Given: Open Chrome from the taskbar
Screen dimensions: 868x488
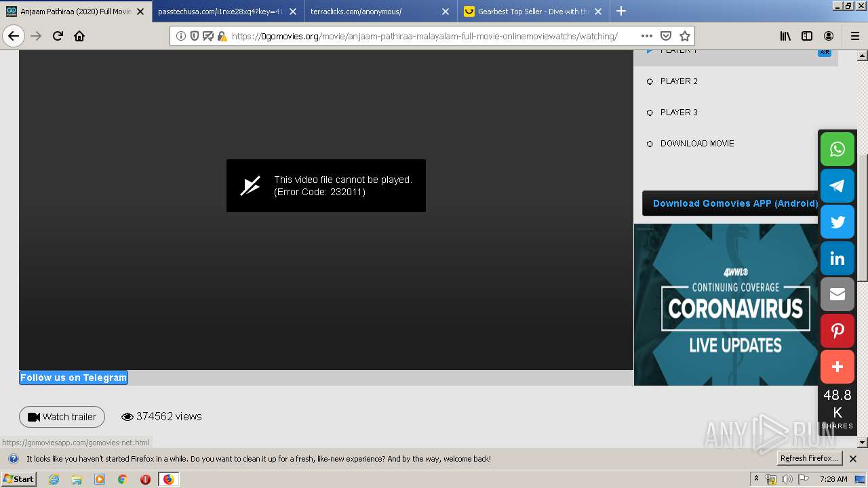Looking at the screenshot, I should click(x=122, y=479).
